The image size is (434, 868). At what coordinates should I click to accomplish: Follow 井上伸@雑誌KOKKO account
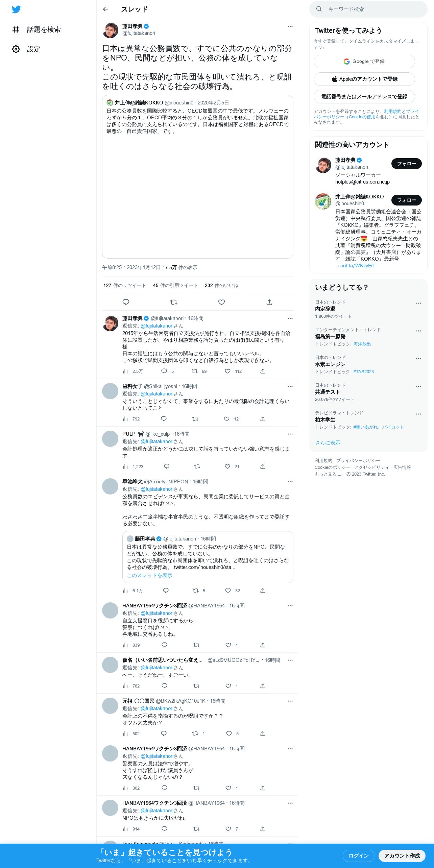pos(406,200)
